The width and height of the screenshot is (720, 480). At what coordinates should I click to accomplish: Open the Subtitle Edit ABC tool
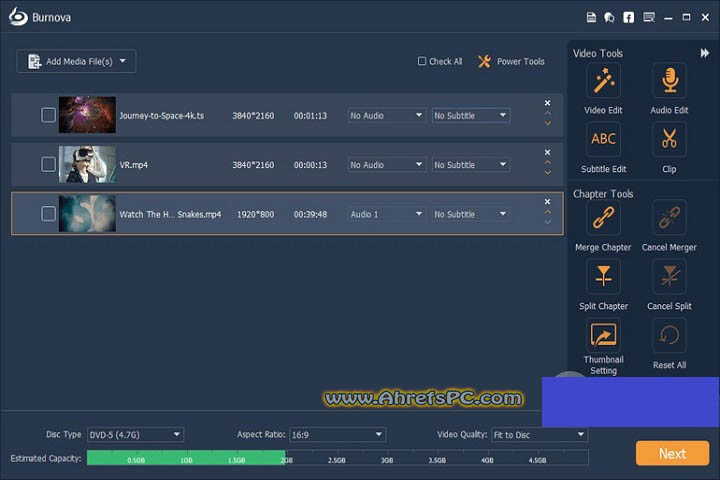pyautogui.click(x=603, y=139)
